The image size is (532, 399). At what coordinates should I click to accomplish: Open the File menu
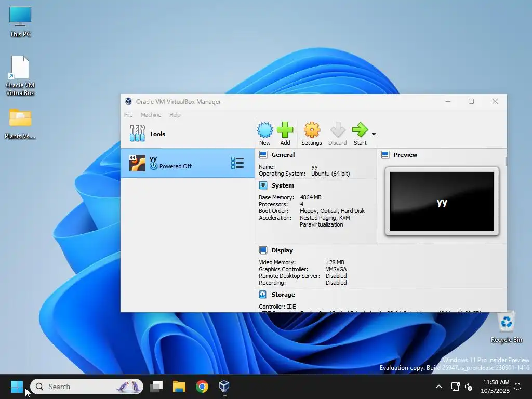pyautogui.click(x=128, y=115)
